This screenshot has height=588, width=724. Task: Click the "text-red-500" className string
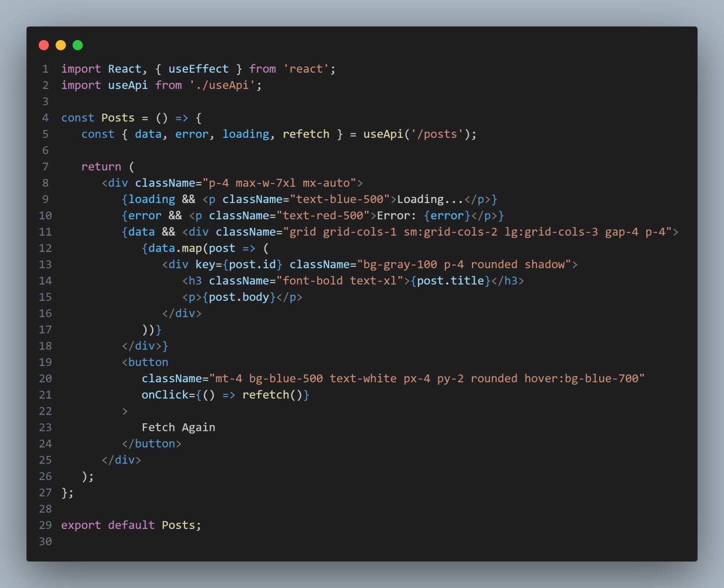pyautogui.click(x=323, y=216)
